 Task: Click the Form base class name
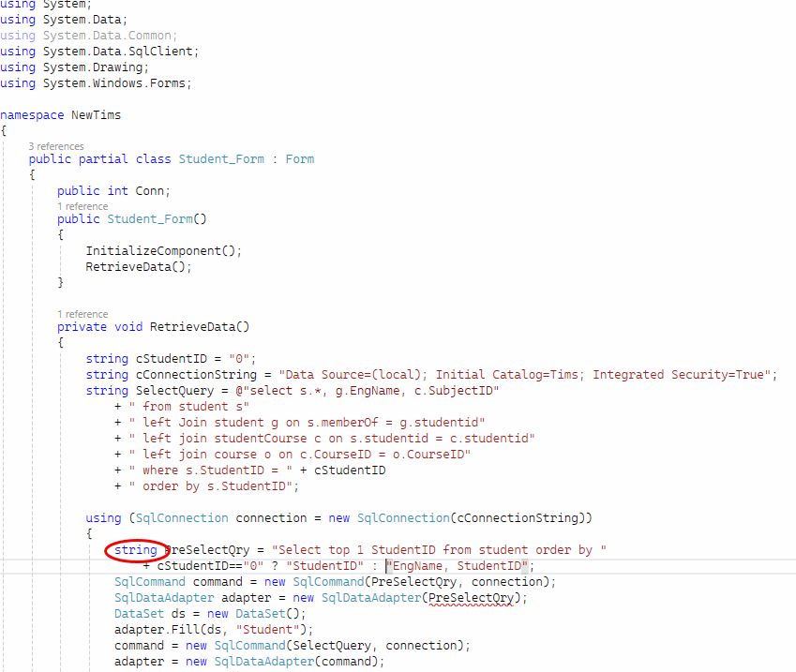click(x=299, y=158)
